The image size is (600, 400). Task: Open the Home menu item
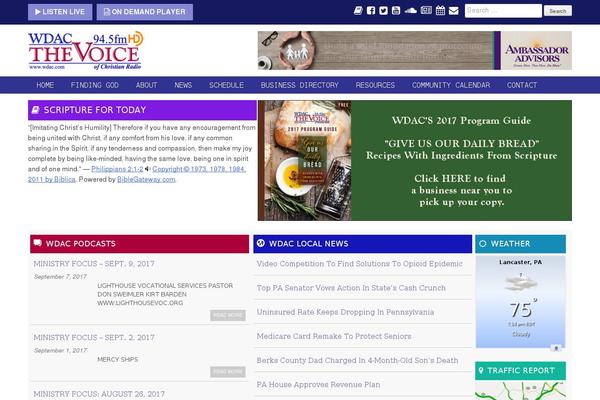45,85
